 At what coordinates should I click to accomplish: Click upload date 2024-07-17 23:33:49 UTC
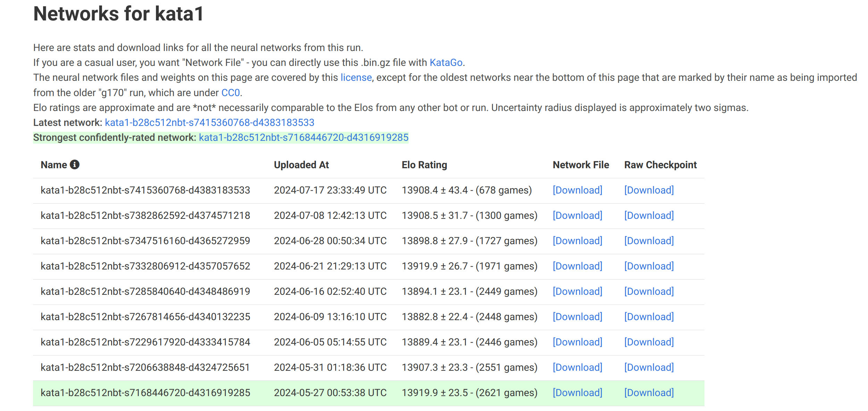point(330,190)
